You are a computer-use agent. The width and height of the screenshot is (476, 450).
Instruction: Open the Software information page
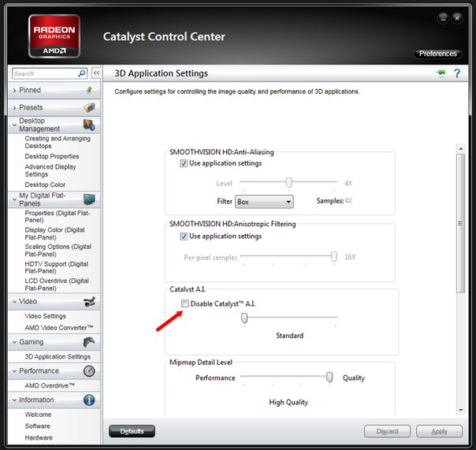tap(37, 426)
